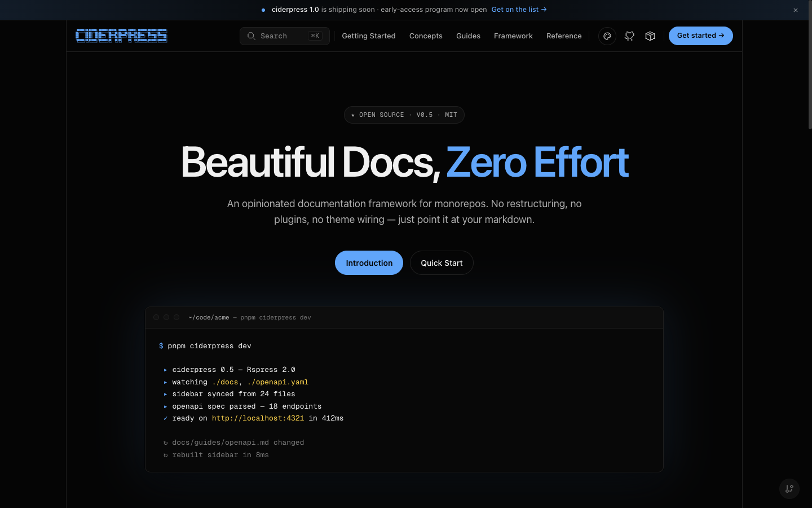The height and width of the screenshot is (508, 812).
Task: Click the floating git branch button
Action: point(789,489)
